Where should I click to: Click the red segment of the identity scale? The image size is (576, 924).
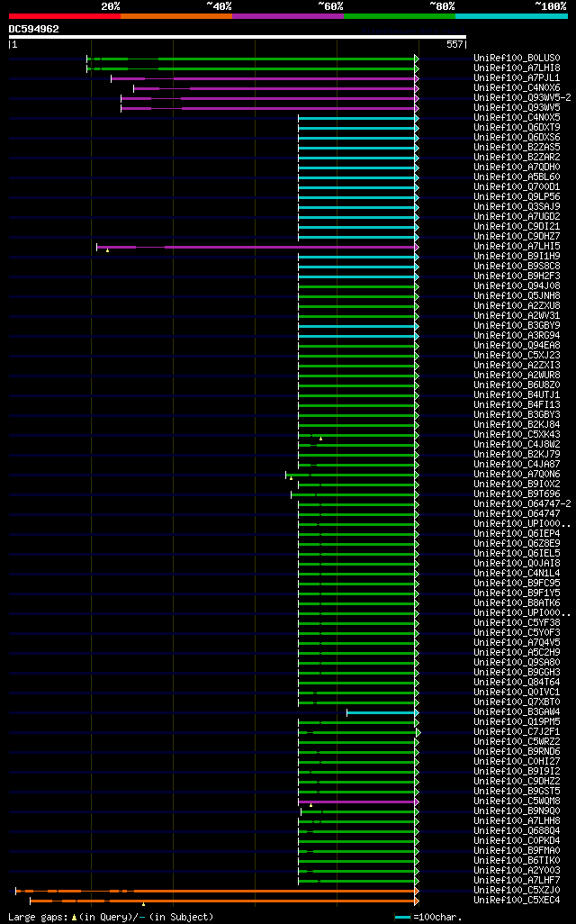65,16
